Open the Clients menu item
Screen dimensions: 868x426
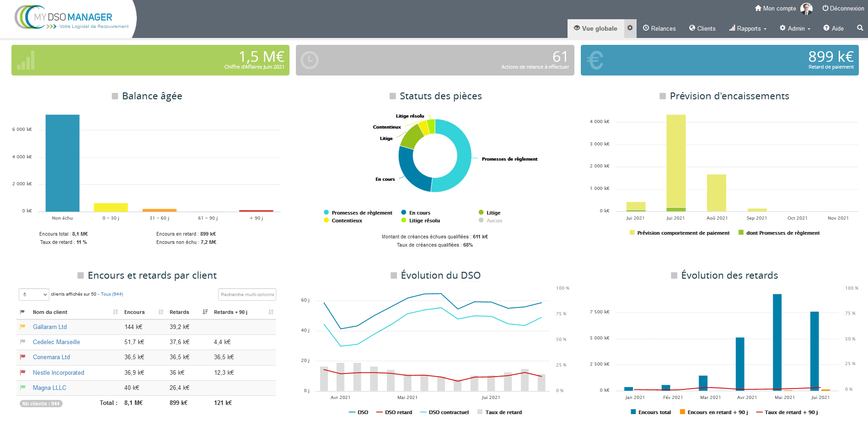pyautogui.click(x=702, y=28)
